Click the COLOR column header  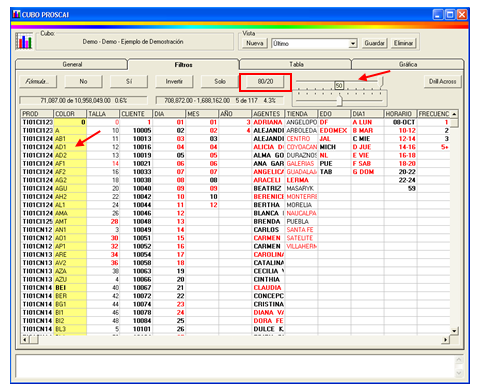[70, 114]
